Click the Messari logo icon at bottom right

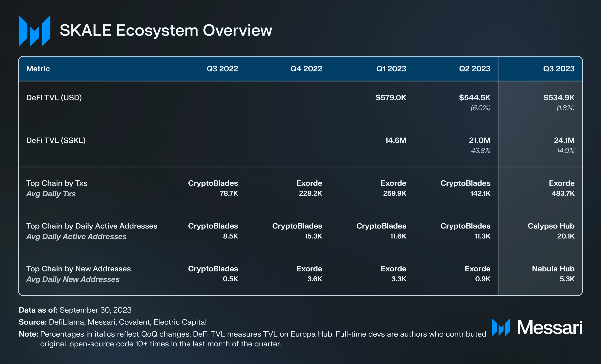pos(501,327)
